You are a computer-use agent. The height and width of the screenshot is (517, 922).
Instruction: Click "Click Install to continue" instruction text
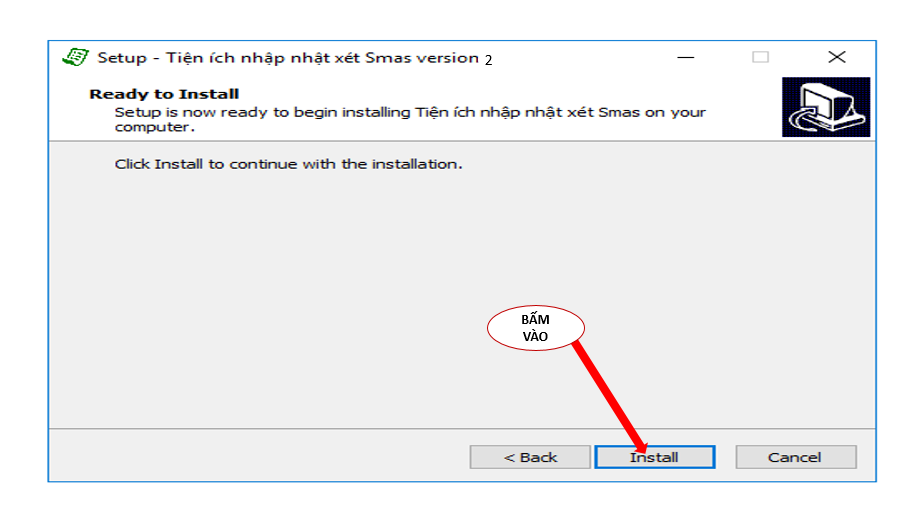pos(288,163)
